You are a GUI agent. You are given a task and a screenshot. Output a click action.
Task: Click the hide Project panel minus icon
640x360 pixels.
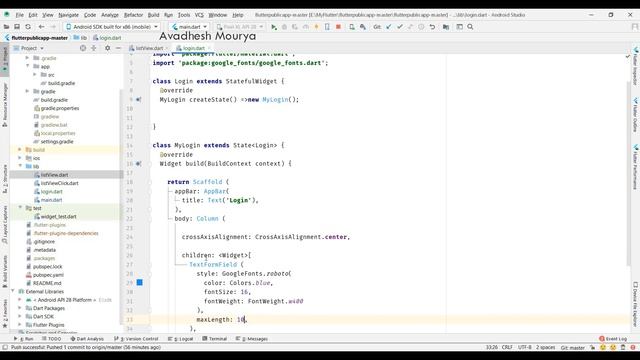[118, 48]
